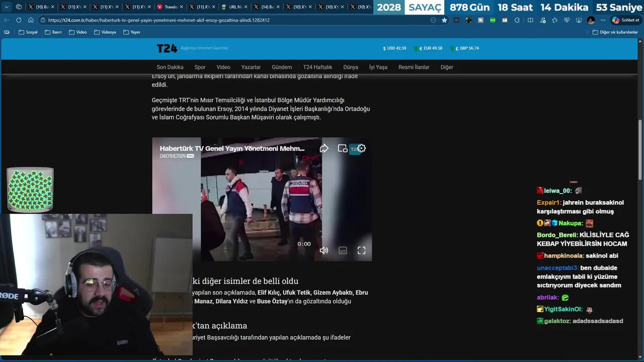Click the green extension icon in toolbar
This screenshot has width=644, height=362.
click(x=493, y=20)
